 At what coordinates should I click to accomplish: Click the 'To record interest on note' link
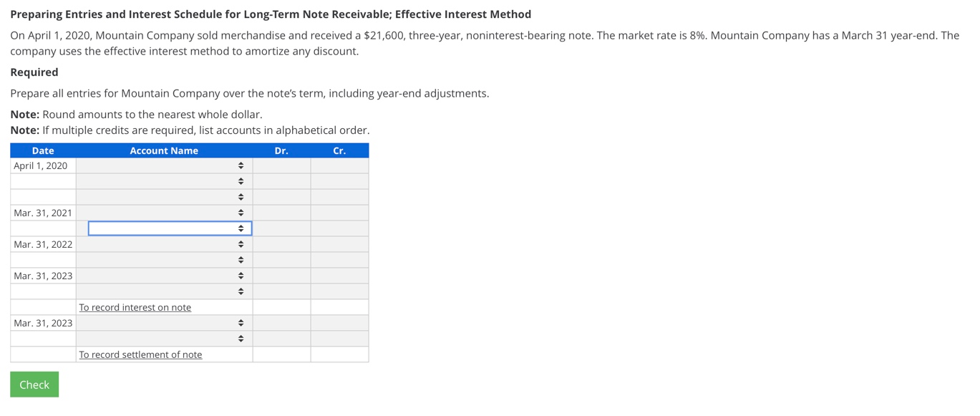pos(135,306)
